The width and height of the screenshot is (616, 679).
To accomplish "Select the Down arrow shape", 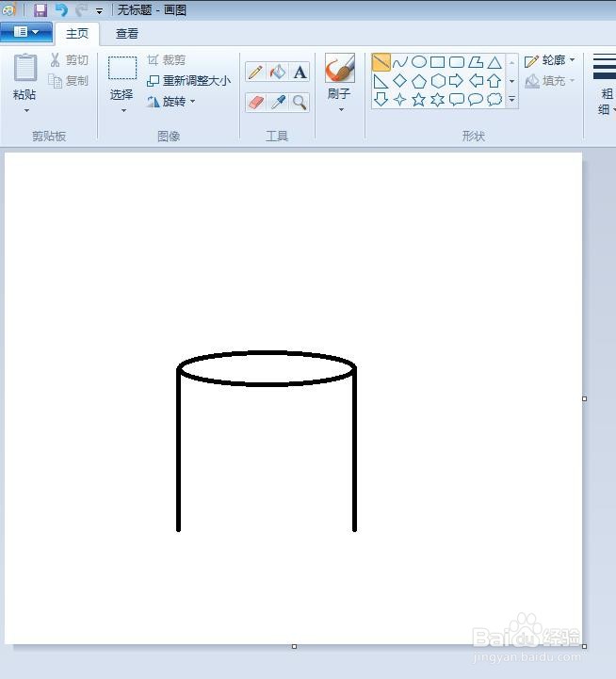I will click(381, 100).
